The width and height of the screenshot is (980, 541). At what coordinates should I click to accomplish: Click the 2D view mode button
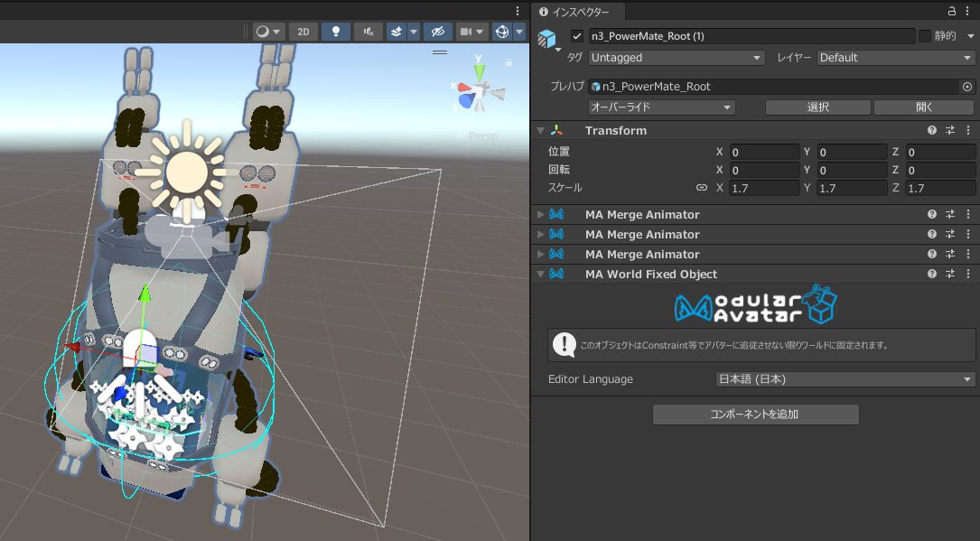pyautogui.click(x=303, y=32)
